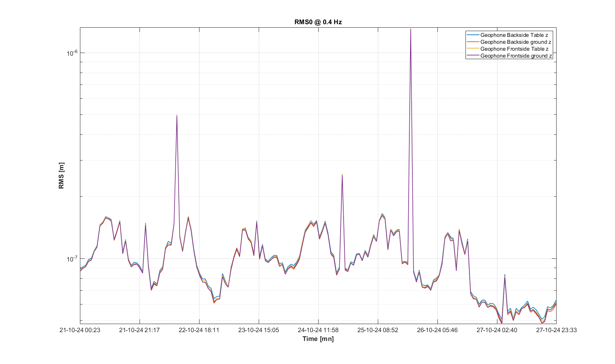The height and width of the screenshot is (364, 615).
Task: Click the 26-10-24 05:46 tick label
Action: (437, 330)
